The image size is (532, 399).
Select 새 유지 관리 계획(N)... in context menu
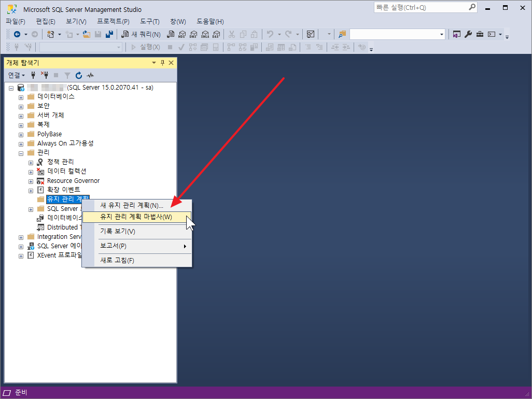pyautogui.click(x=137, y=205)
